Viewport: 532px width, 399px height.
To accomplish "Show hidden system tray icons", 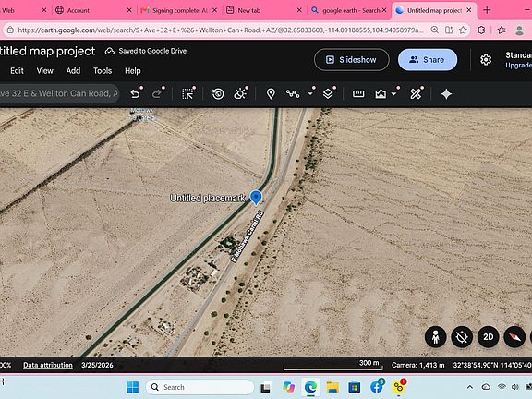I will pyautogui.click(x=470, y=387).
